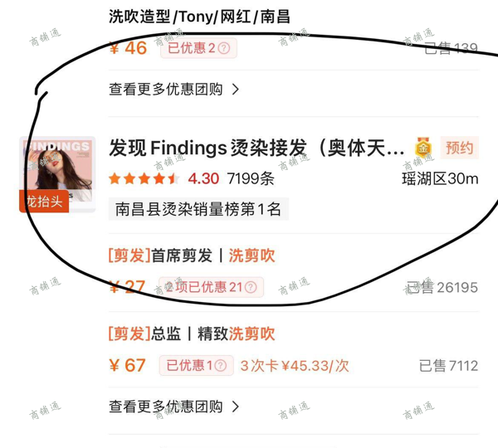Tap the 龙抬头 promotional tag

click(44, 202)
